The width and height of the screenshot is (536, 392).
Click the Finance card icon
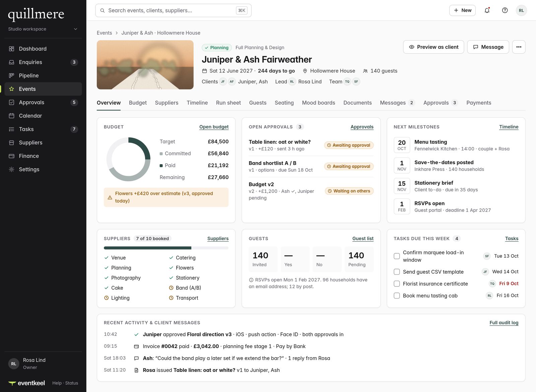point(11,156)
